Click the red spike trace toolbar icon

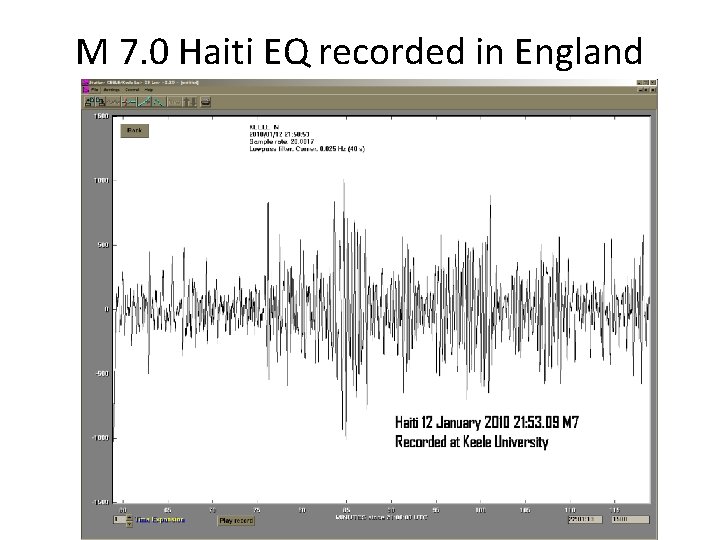129,102
